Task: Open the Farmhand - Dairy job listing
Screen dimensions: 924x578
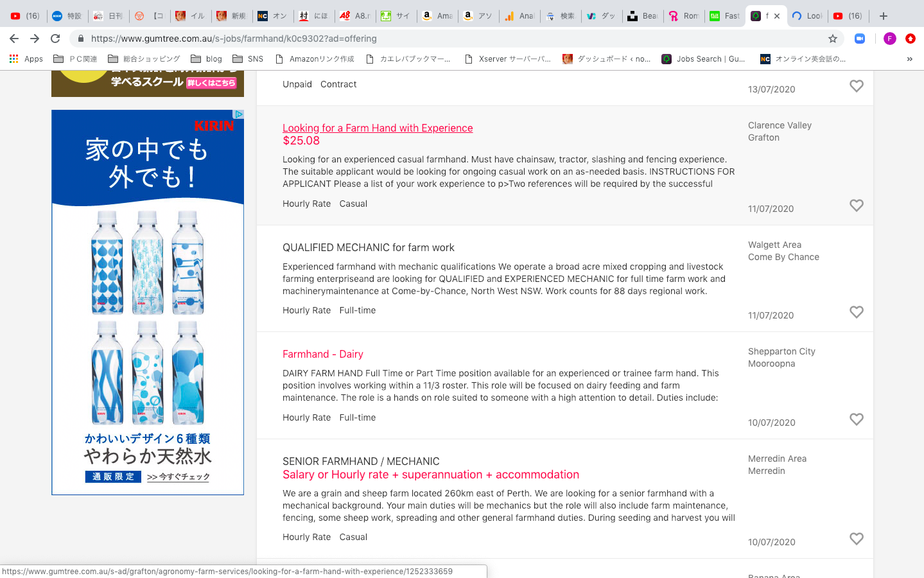Action: click(322, 354)
